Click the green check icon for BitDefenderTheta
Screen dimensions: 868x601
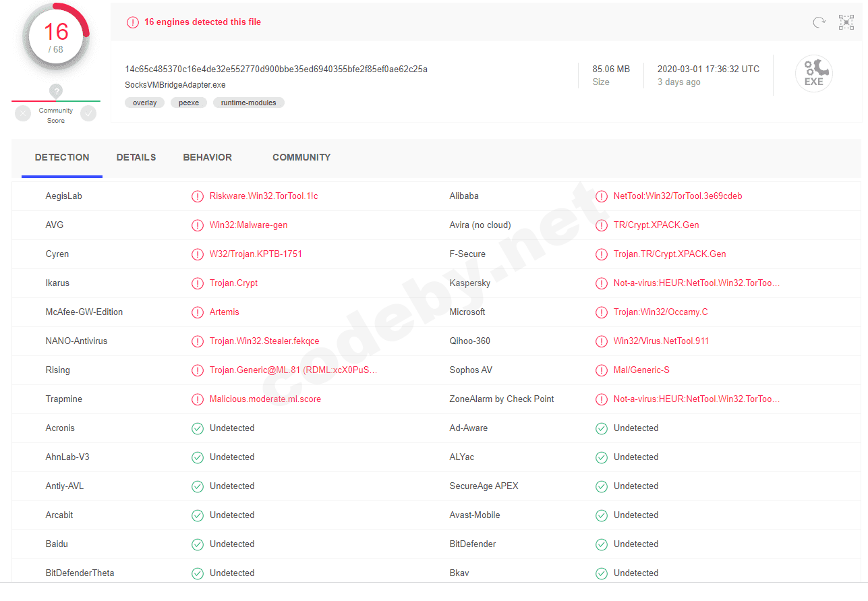click(198, 573)
